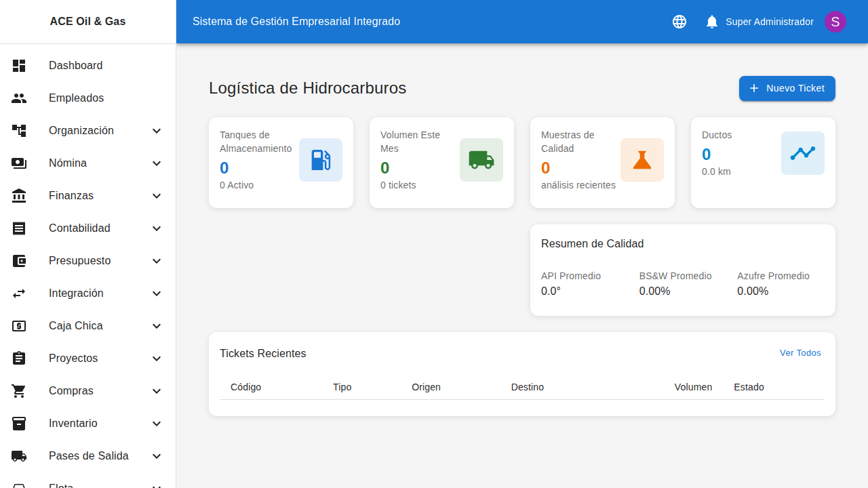Expand the Proyectos sidebar entry
868x488 pixels.
click(157, 358)
